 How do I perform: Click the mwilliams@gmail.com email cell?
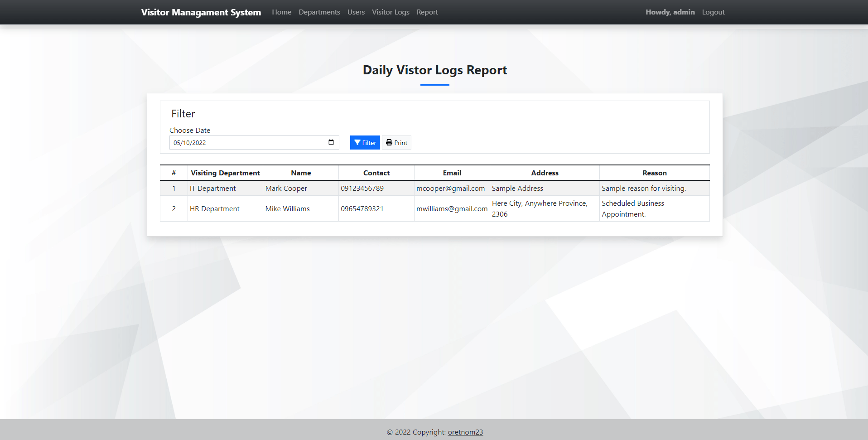coord(452,208)
